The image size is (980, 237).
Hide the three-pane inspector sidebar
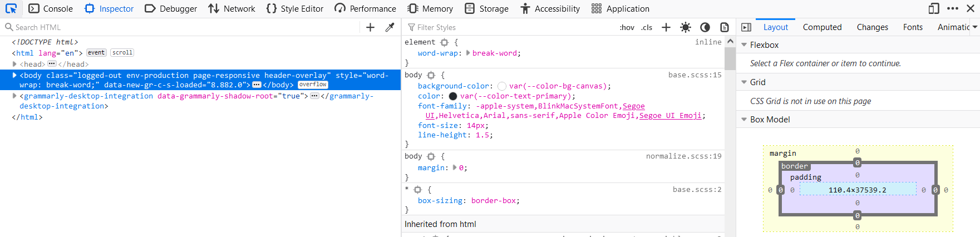746,27
